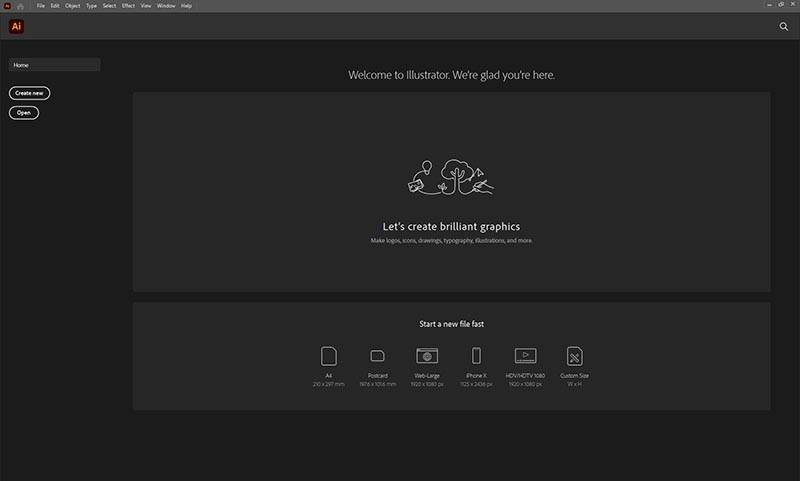
Task: Open the Help menu
Action: (x=186, y=6)
